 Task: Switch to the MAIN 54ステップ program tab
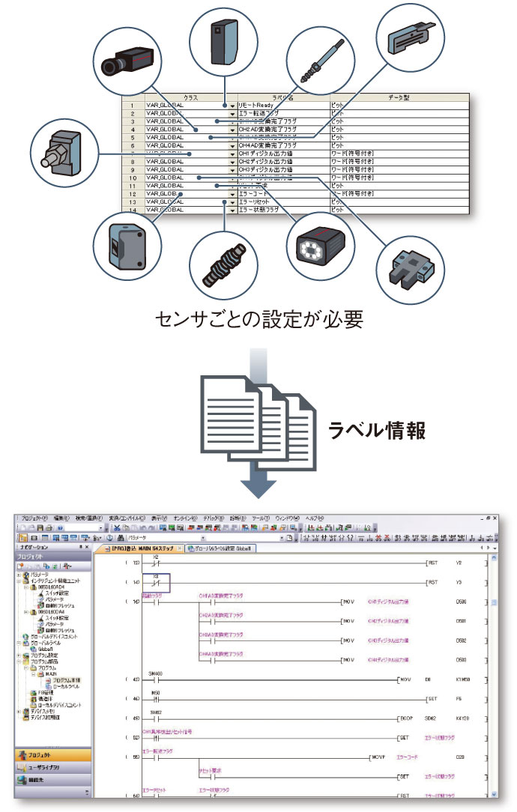(x=141, y=548)
